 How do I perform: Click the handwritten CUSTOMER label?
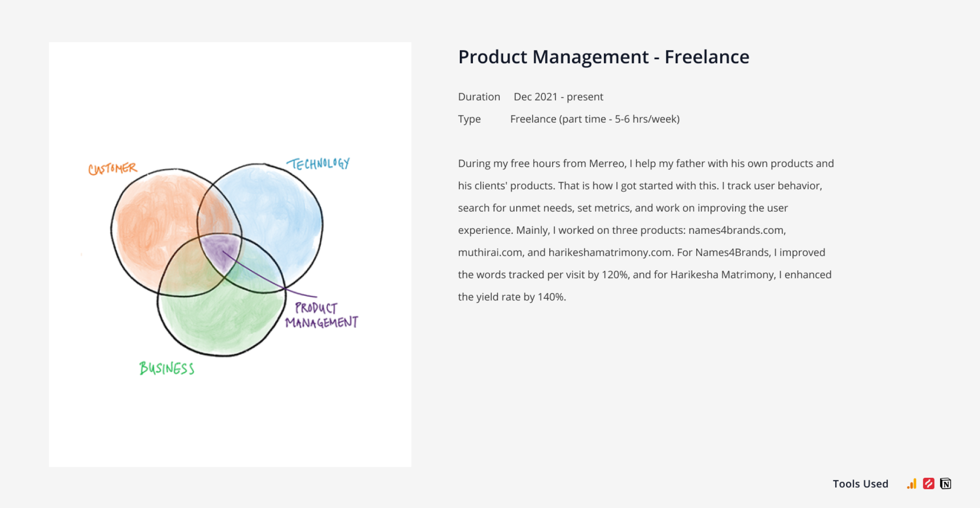coord(113,168)
